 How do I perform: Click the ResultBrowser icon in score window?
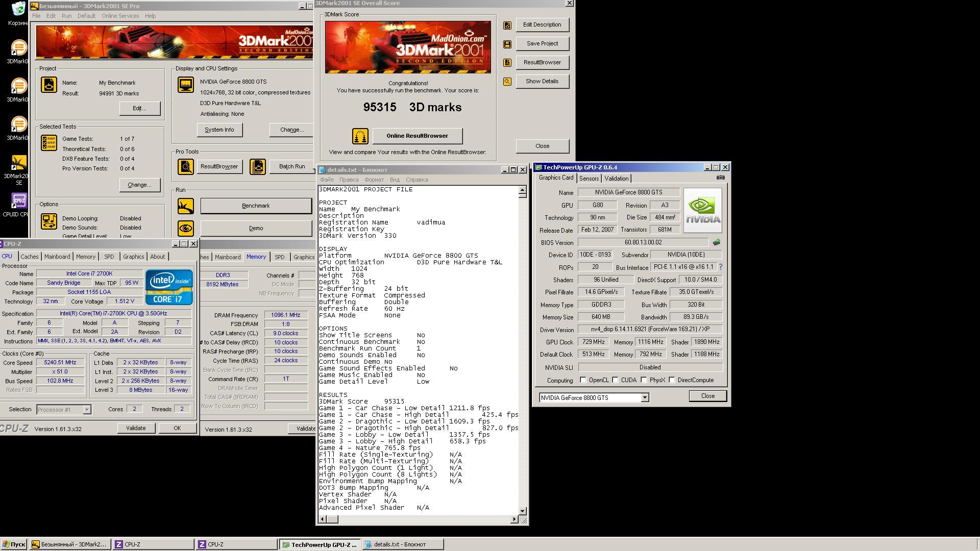click(x=507, y=63)
